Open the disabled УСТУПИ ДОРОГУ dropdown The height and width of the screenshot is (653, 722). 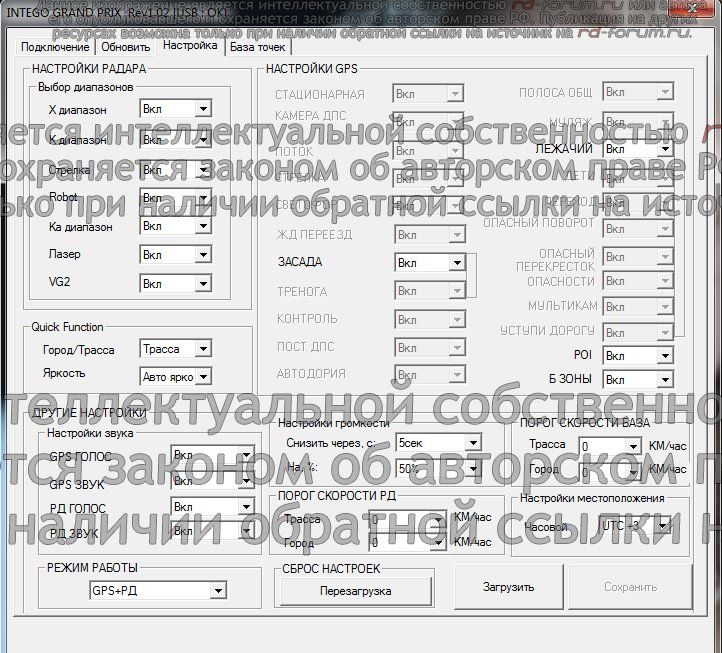click(x=638, y=332)
